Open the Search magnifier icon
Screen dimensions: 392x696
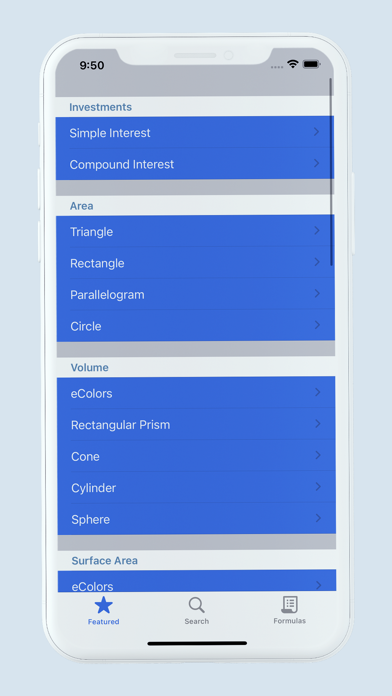click(196, 605)
